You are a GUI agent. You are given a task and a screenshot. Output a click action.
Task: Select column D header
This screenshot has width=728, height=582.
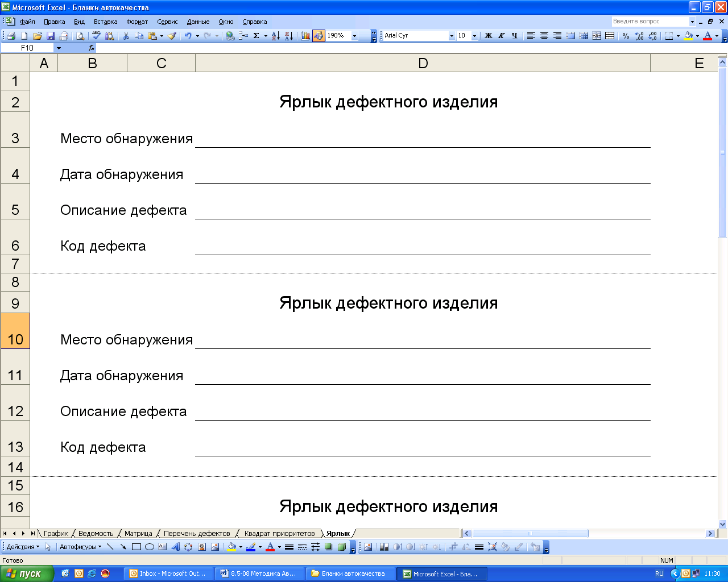[x=423, y=63]
